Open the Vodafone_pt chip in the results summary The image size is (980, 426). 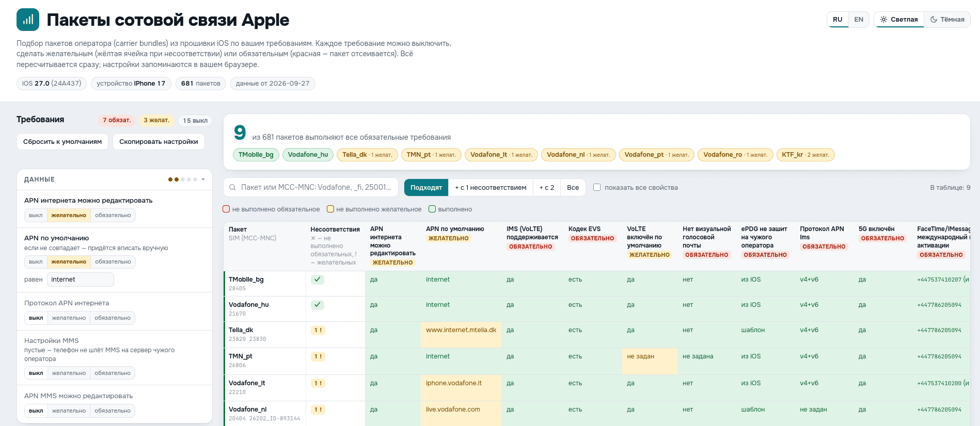(x=657, y=155)
